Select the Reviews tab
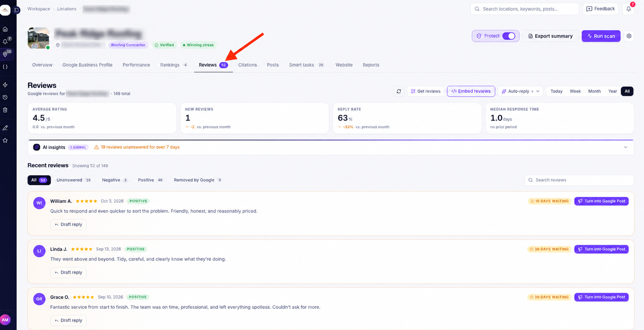 tap(213, 65)
